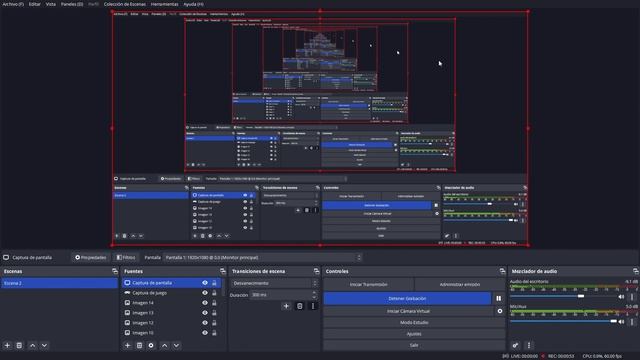Toggle the lock on Imagen 10 source
The height and width of the screenshot is (360, 640).
point(214,333)
